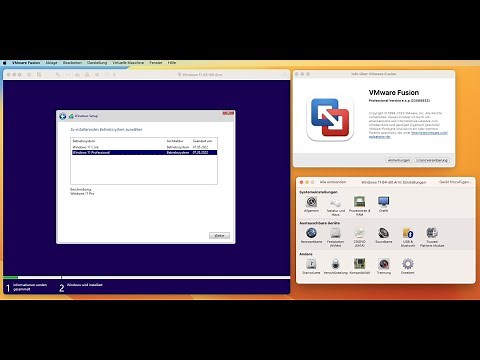Click Lizenzvereinbarung button in About window
Screen dimensions: 480x360
(432, 160)
